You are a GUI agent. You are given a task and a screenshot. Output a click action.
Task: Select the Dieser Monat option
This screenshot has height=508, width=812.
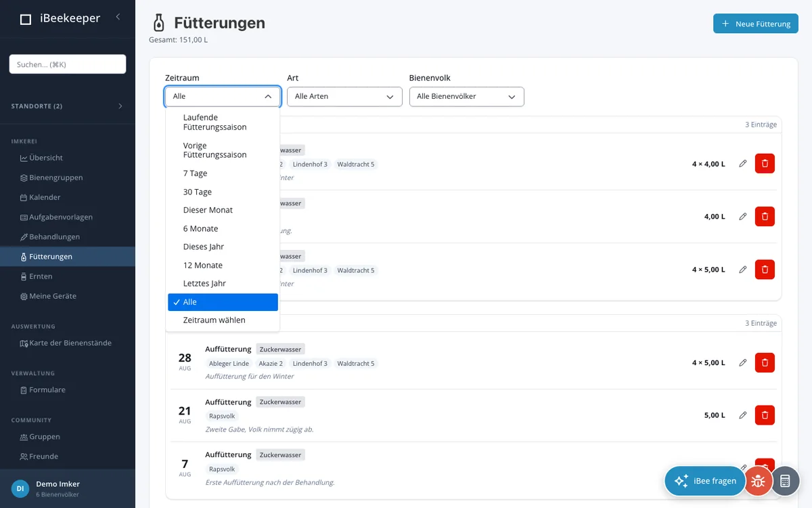(223, 210)
